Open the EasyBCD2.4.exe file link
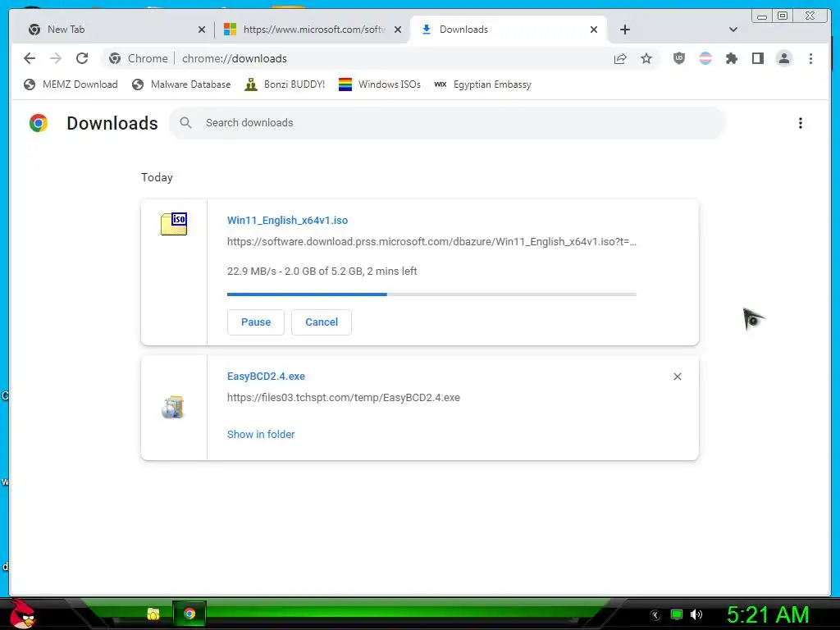This screenshot has width=840, height=630. click(266, 376)
